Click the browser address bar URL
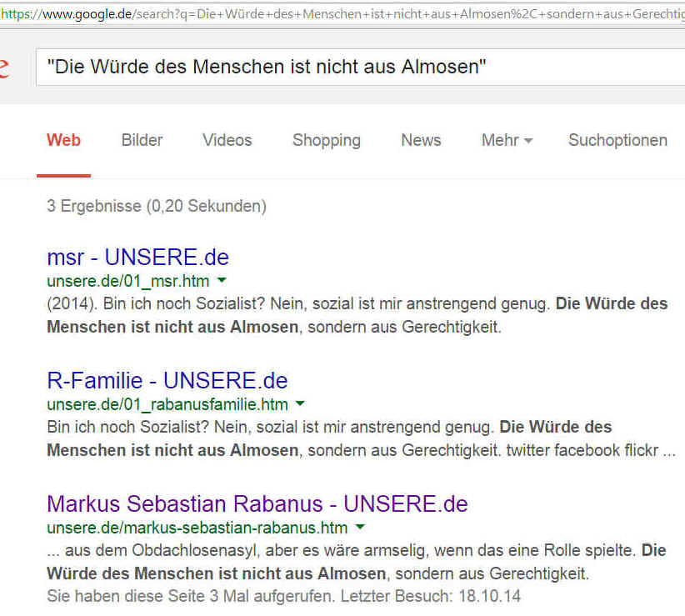Screen dimensions: 685x616 tap(342, 14)
